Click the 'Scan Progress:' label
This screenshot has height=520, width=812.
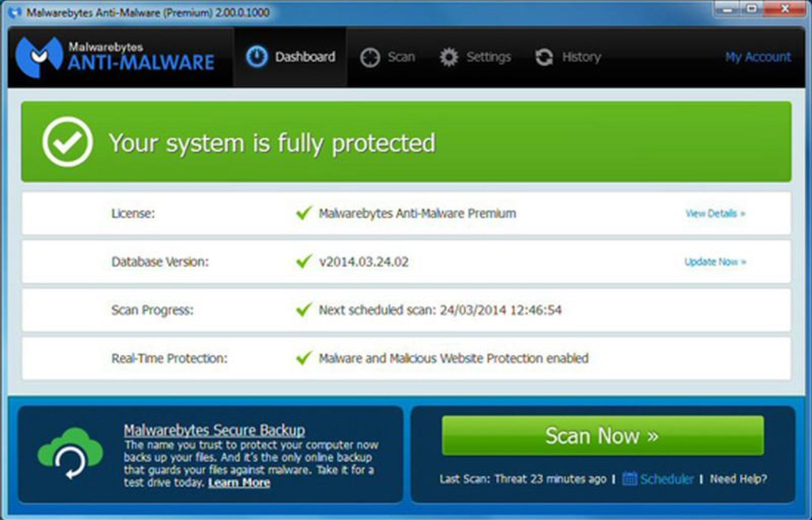tap(152, 310)
